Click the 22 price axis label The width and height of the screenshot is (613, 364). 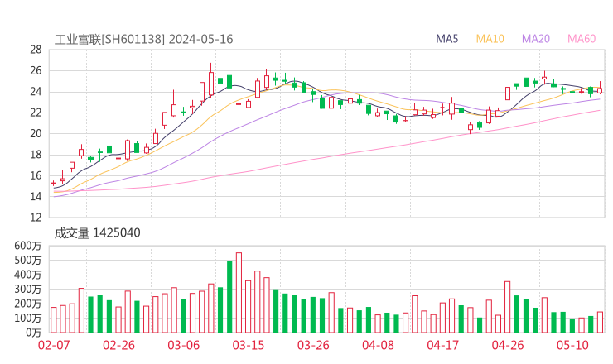pos(36,113)
